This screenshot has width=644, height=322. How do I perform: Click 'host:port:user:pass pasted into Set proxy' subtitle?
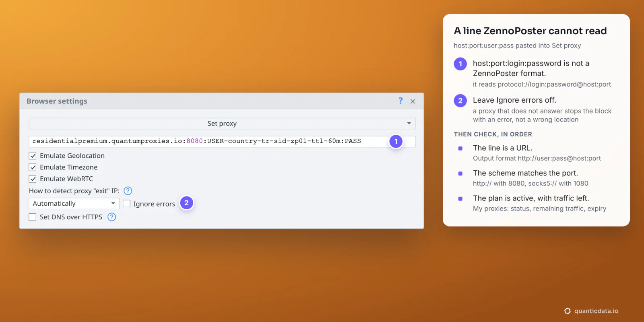click(517, 45)
